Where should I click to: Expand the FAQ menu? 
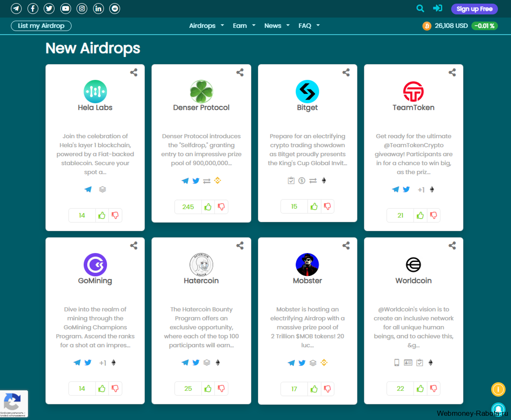pos(309,26)
